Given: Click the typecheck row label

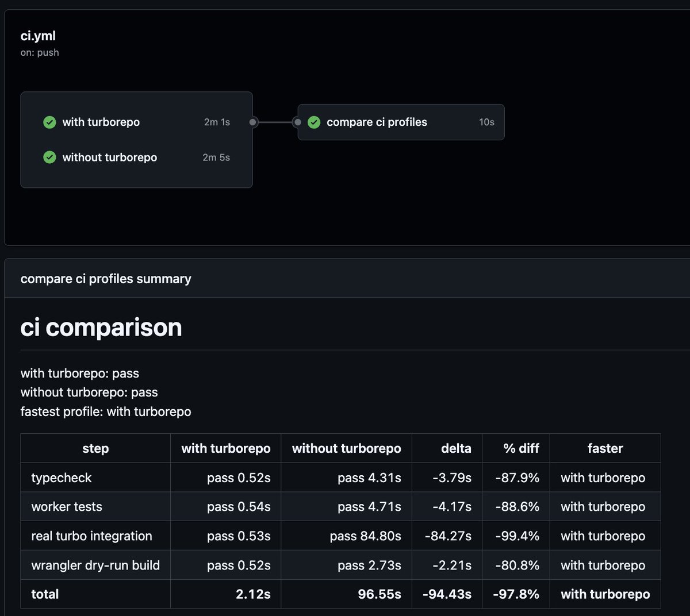Looking at the screenshot, I should 62,478.
